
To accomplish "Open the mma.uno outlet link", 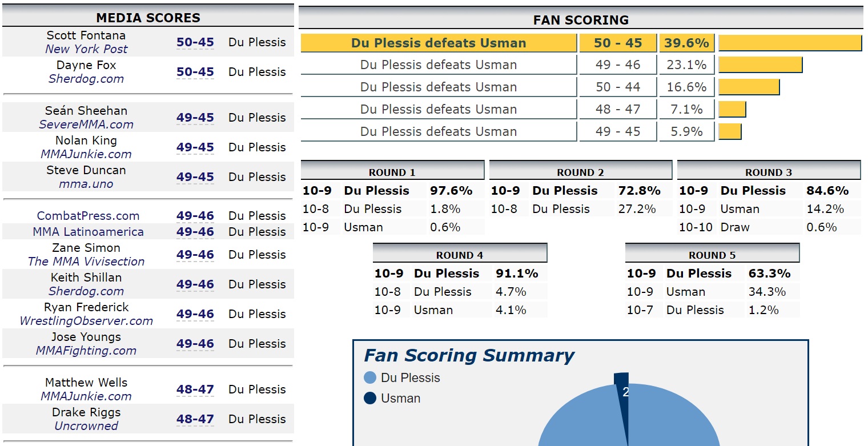I will tap(86, 184).
